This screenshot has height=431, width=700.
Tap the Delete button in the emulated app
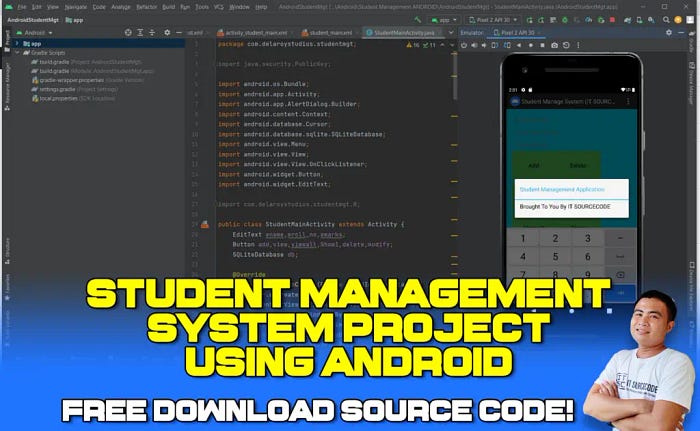[578, 165]
